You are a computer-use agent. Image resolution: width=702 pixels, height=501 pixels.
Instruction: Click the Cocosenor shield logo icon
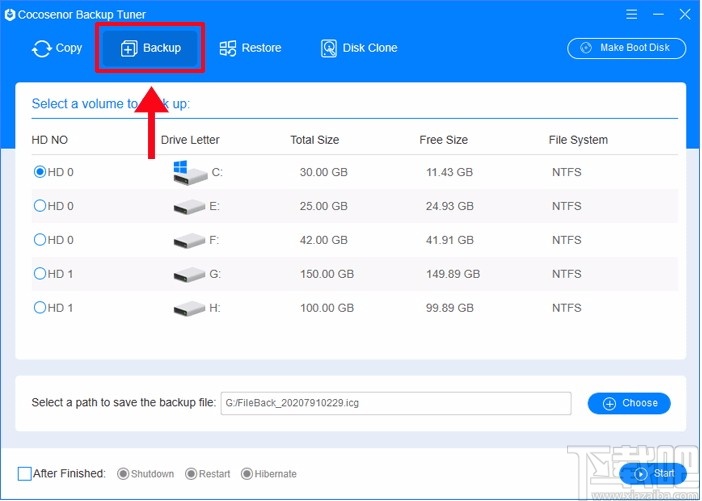pyautogui.click(x=10, y=14)
